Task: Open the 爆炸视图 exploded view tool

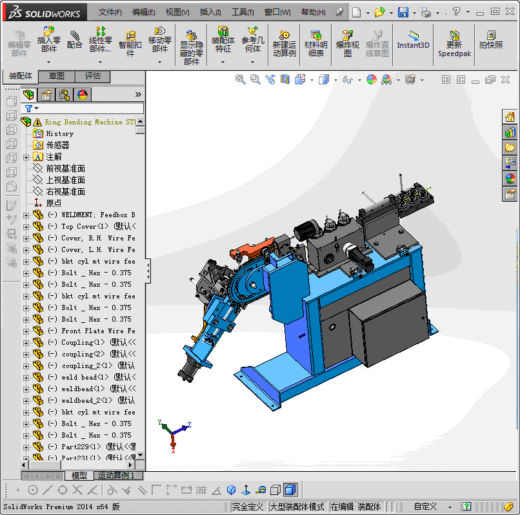Action: tap(347, 44)
